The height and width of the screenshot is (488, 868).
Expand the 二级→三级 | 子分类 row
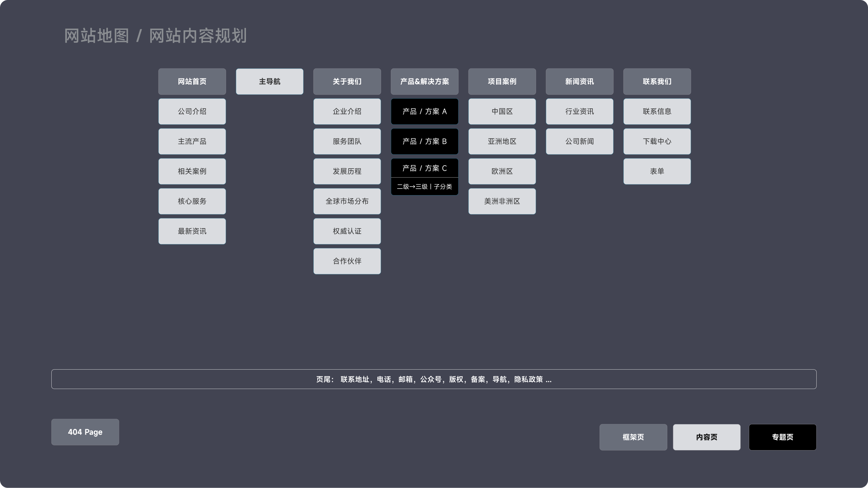(x=424, y=187)
